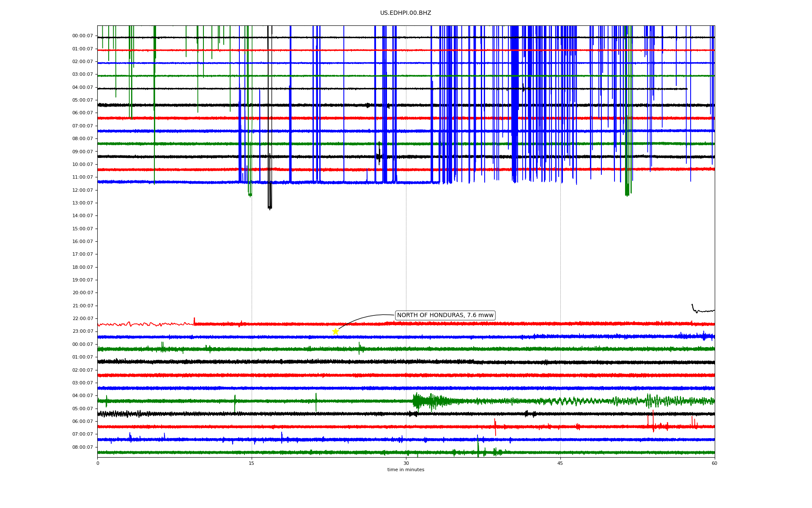Select the 19:00:07 time row label

pos(82,280)
